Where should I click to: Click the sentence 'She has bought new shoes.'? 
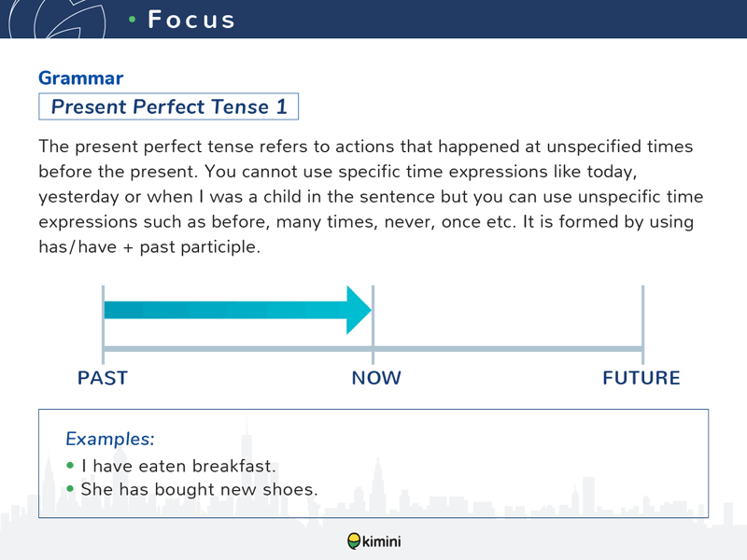click(199, 489)
